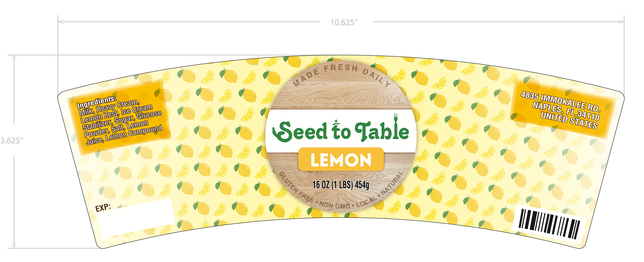Click the LOCAL text on wooden badge
This screenshot has width=644, height=262.
pos(367,202)
